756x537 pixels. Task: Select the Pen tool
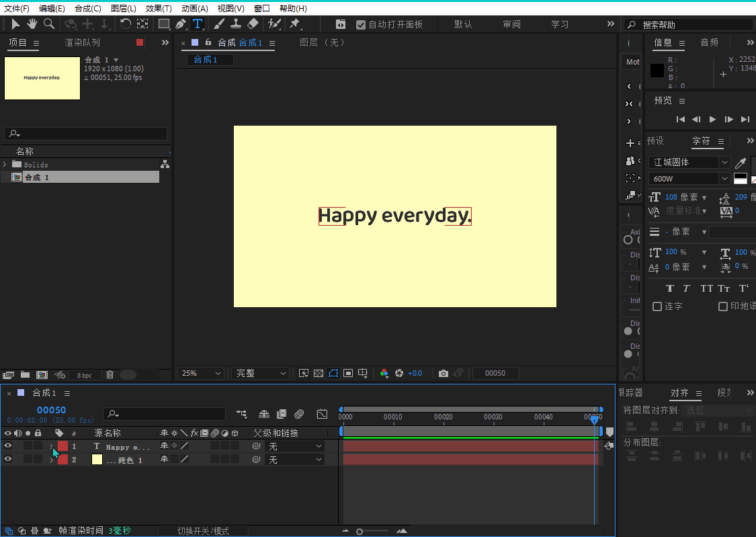pos(180,24)
